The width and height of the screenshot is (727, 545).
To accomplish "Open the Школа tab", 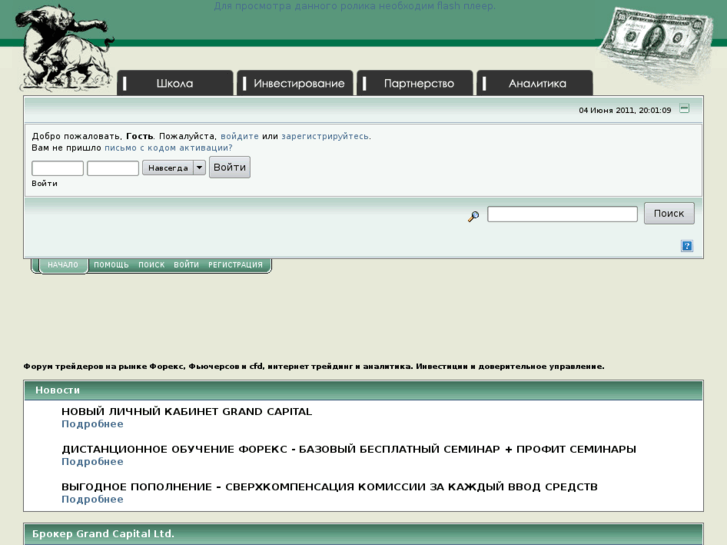I will click(x=175, y=83).
